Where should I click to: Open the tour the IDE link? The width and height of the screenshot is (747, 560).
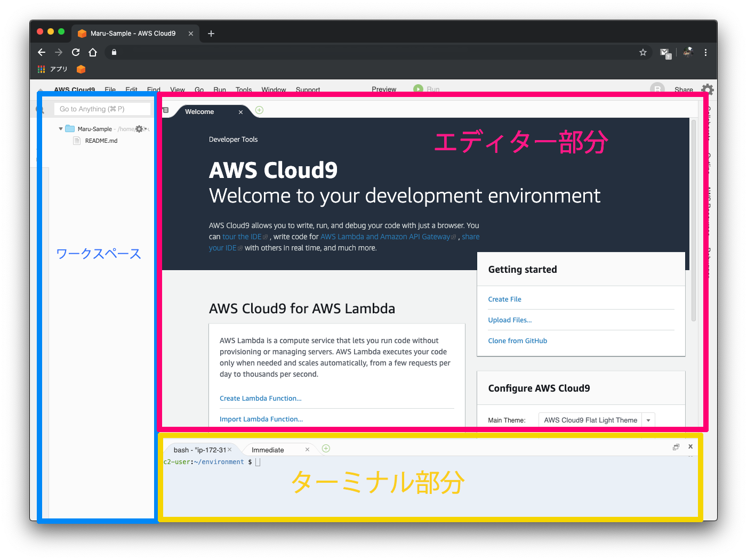(242, 237)
